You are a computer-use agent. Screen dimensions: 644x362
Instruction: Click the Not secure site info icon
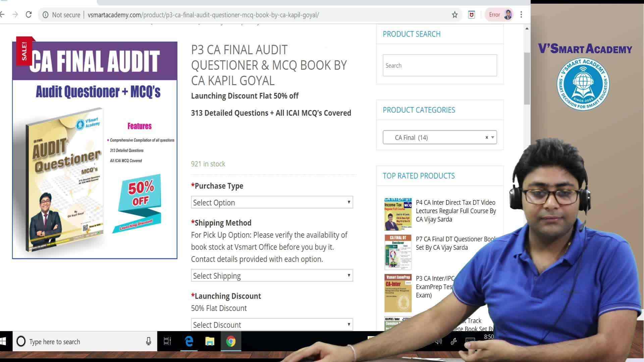click(x=46, y=15)
